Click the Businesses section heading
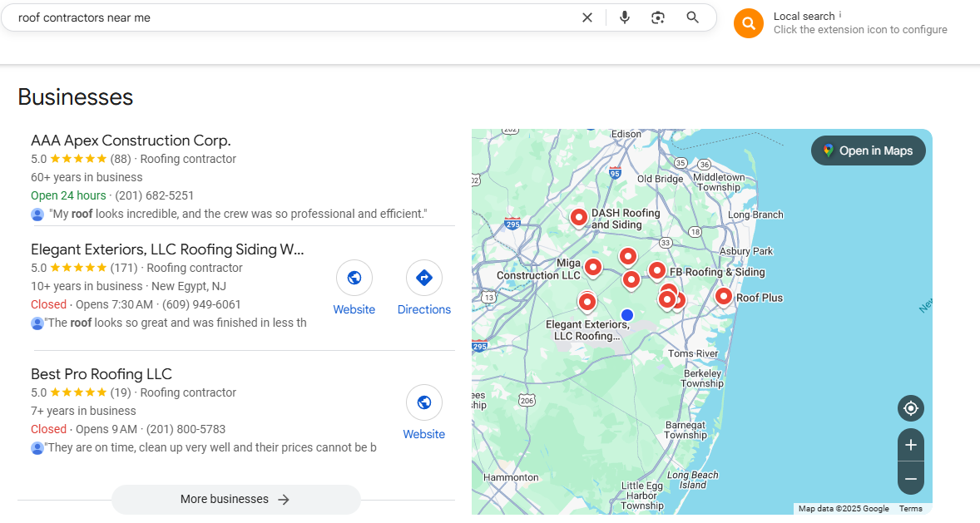The width and height of the screenshot is (980, 523). [76, 96]
